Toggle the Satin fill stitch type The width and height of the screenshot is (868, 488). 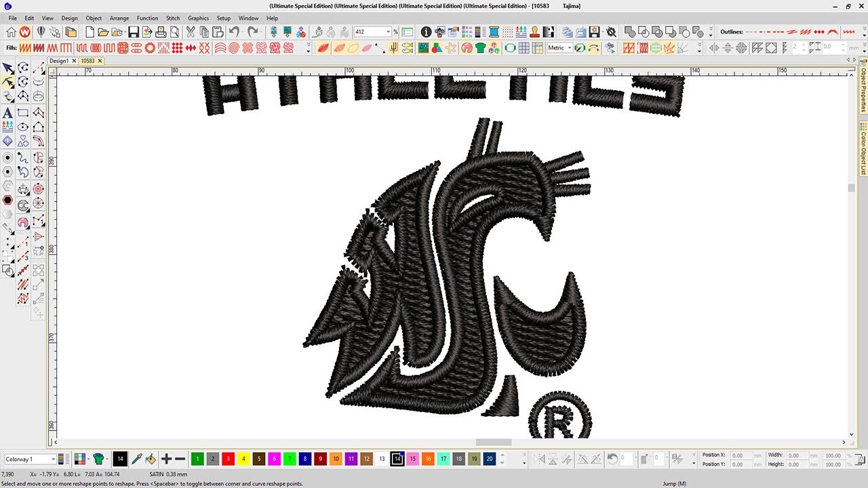pos(25,48)
